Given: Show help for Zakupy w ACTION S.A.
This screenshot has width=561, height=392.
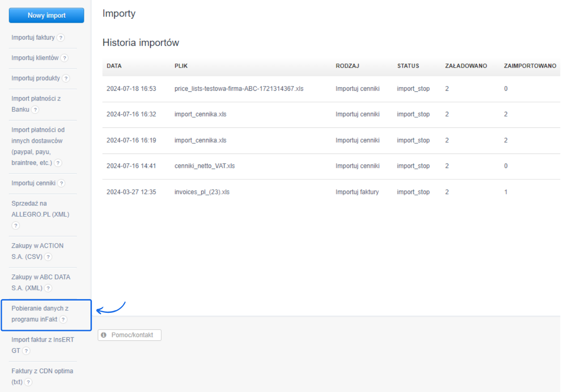Looking at the screenshot, I should click(48, 257).
